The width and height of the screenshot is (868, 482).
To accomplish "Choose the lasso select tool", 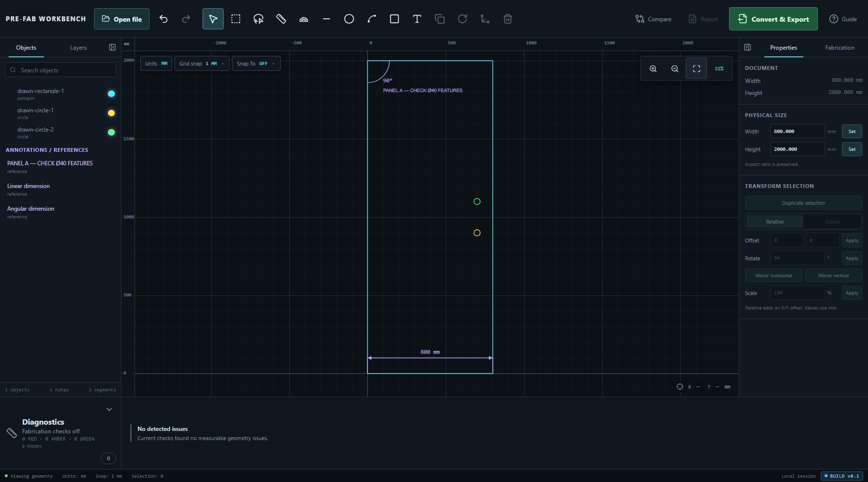I will point(258,19).
